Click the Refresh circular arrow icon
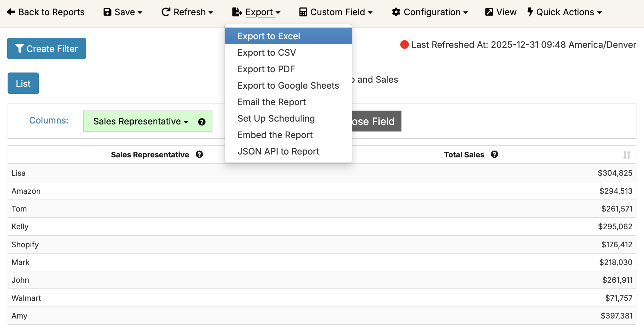This screenshot has height=335, width=644. coord(165,12)
